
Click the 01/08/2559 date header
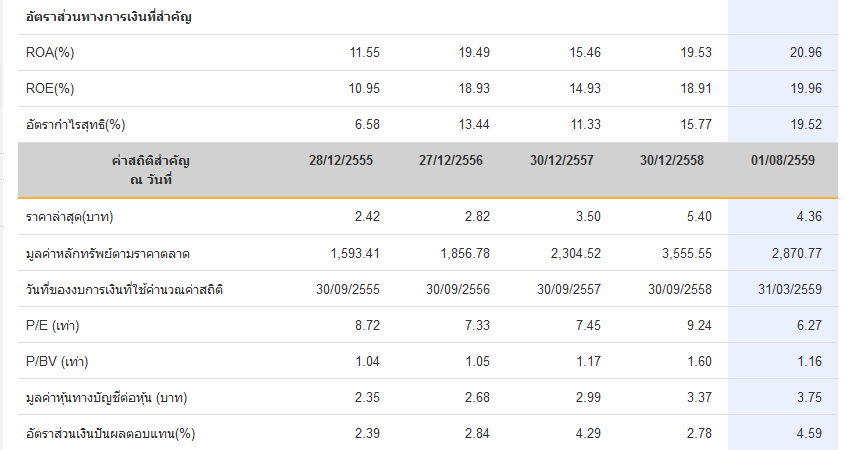[x=783, y=160]
